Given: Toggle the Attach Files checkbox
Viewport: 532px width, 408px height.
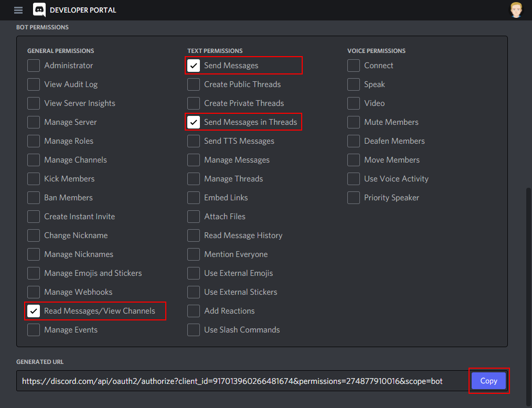Looking at the screenshot, I should 194,217.
